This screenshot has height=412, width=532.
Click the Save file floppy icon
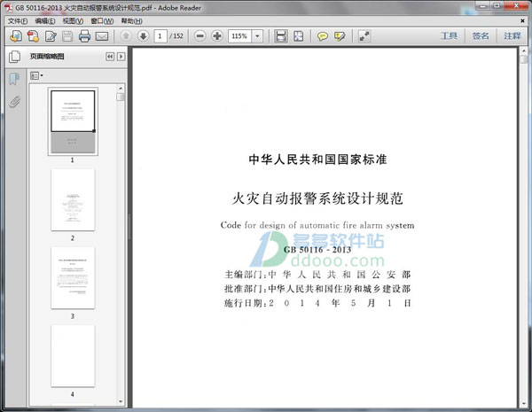[67, 36]
